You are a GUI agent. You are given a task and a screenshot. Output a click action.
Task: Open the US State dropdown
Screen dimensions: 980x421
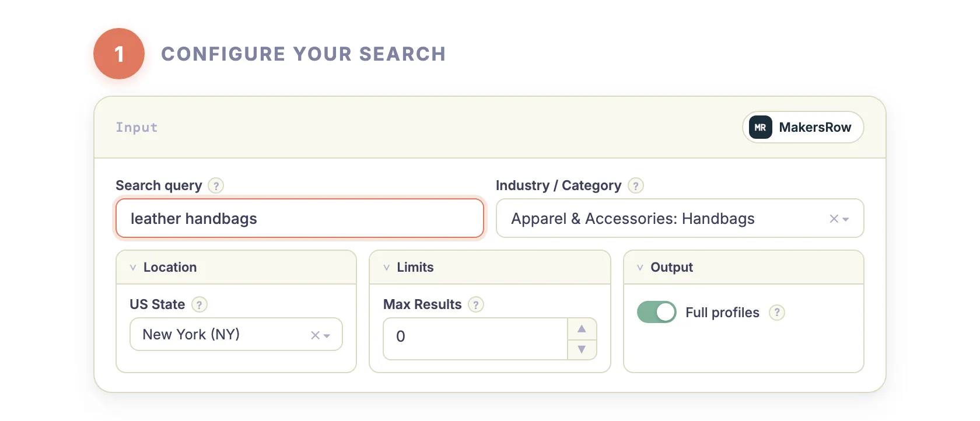[x=327, y=334]
